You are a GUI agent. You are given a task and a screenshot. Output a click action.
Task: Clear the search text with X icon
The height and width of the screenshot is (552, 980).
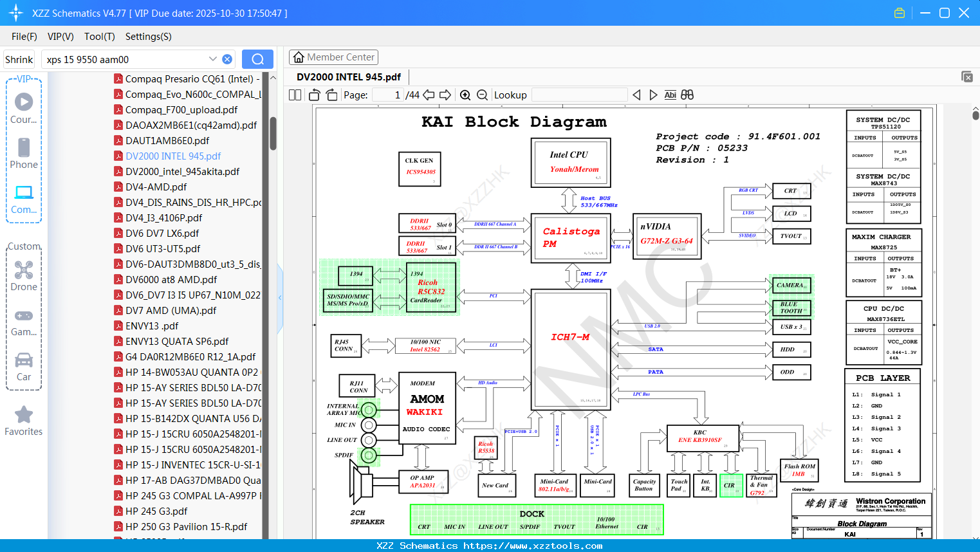(x=227, y=59)
